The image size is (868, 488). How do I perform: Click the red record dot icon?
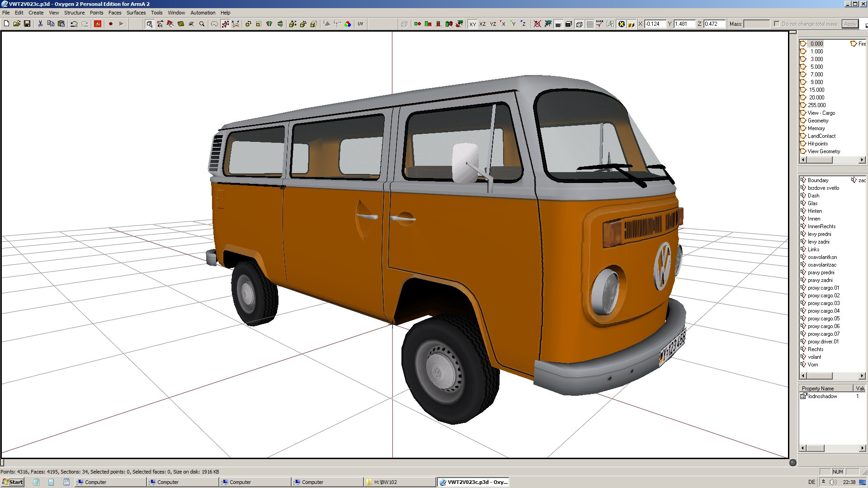click(x=111, y=24)
